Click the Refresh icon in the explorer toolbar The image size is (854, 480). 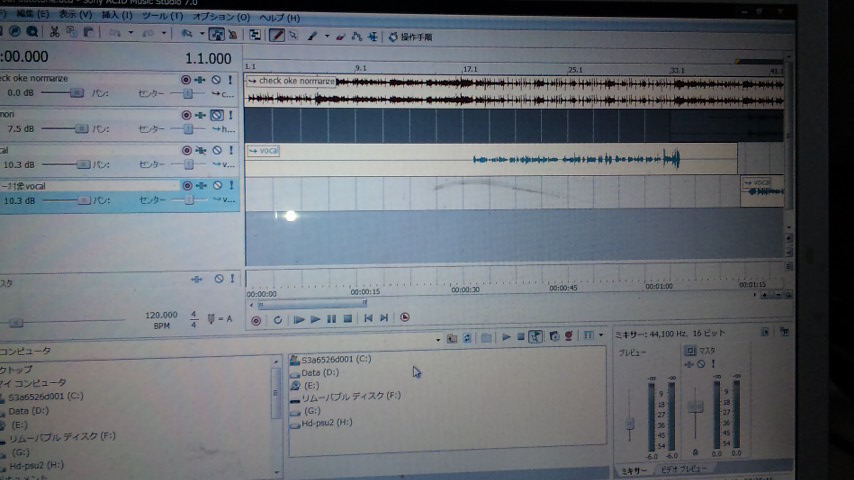pos(468,338)
